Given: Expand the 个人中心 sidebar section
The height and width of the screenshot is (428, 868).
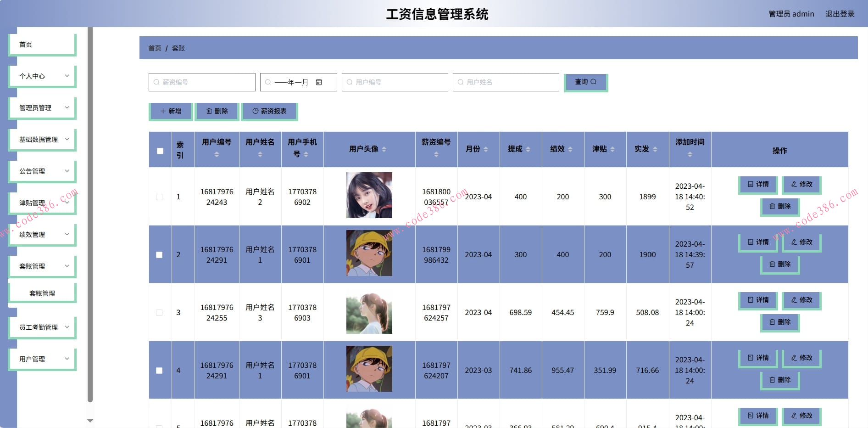Looking at the screenshot, I should pyautogui.click(x=41, y=76).
